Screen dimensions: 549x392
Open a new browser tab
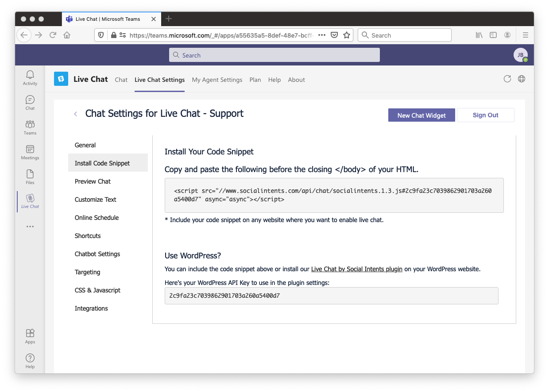tap(169, 19)
